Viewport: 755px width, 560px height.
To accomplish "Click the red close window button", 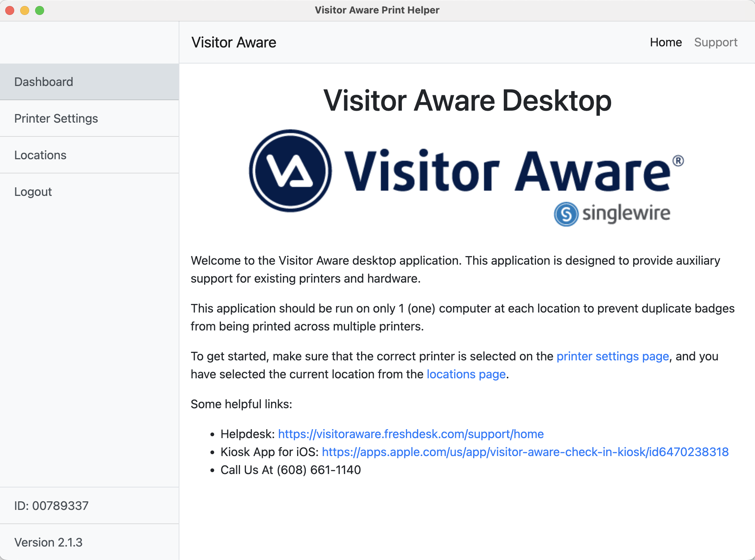I will [x=10, y=10].
